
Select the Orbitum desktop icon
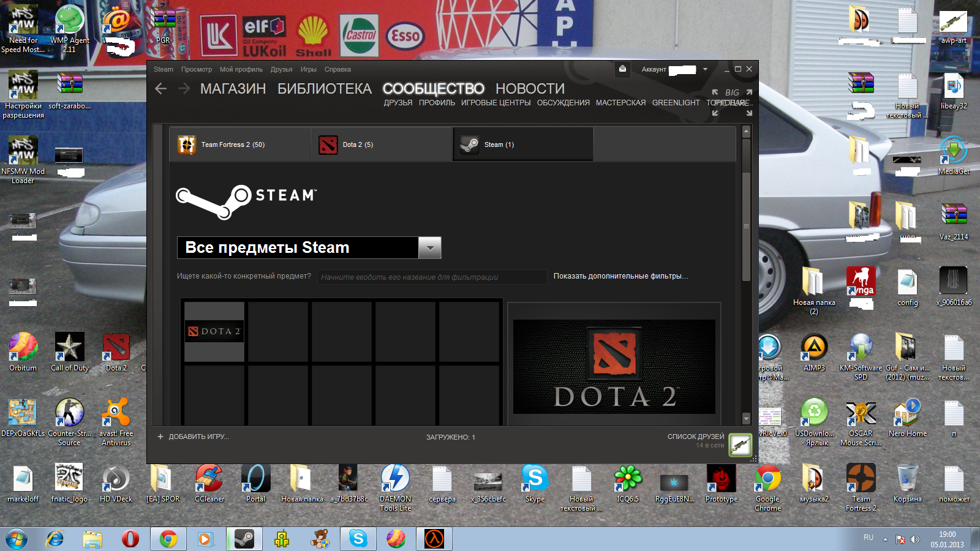23,352
